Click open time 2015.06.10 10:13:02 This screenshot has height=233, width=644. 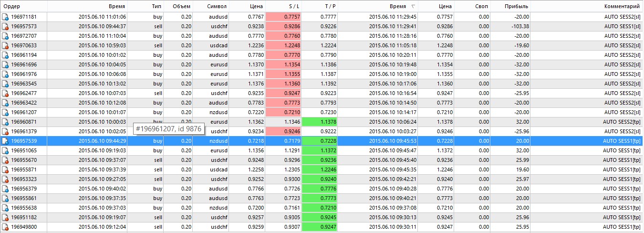point(102,84)
